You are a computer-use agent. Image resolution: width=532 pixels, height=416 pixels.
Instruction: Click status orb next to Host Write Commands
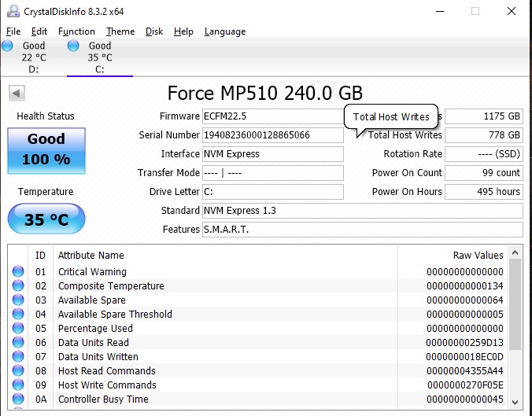tap(18, 385)
